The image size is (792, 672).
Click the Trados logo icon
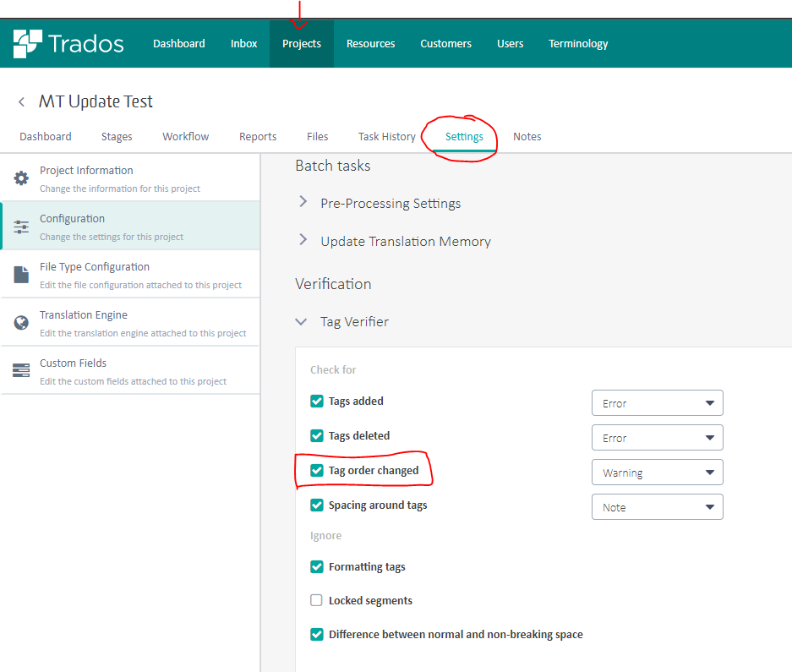click(x=30, y=41)
